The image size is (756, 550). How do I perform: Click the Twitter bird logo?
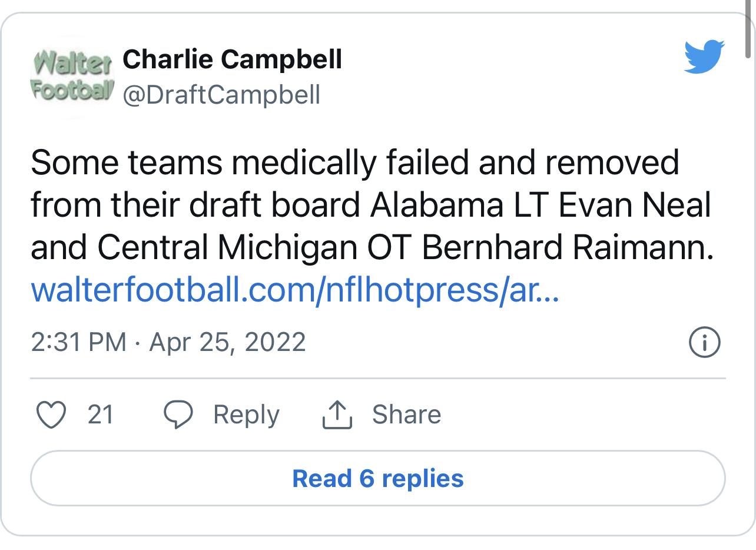704,57
